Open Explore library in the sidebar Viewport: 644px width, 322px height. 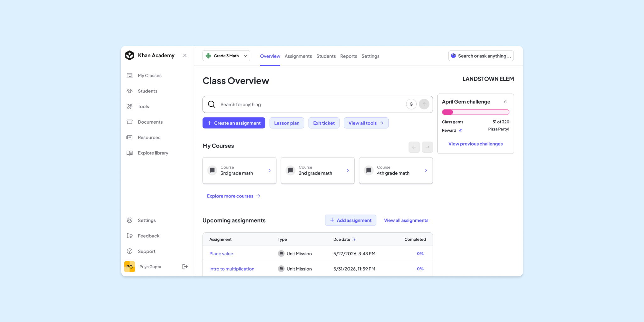pyautogui.click(x=147, y=153)
